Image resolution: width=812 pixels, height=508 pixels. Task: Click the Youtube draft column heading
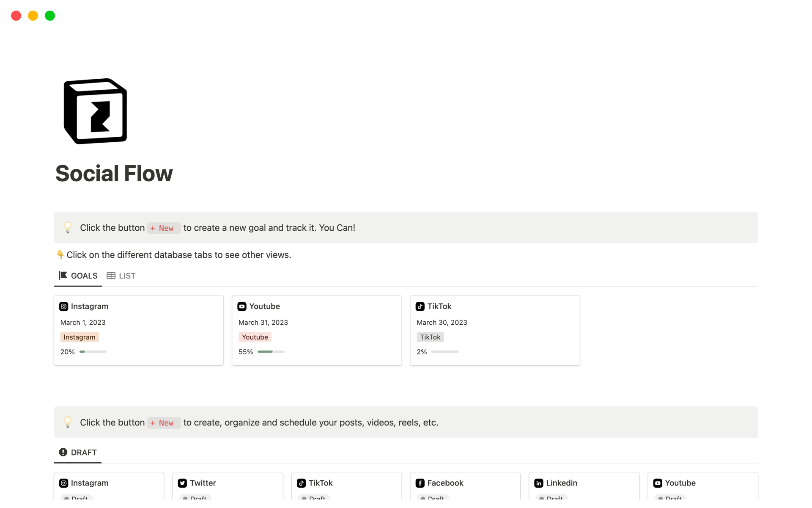(680, 483)
